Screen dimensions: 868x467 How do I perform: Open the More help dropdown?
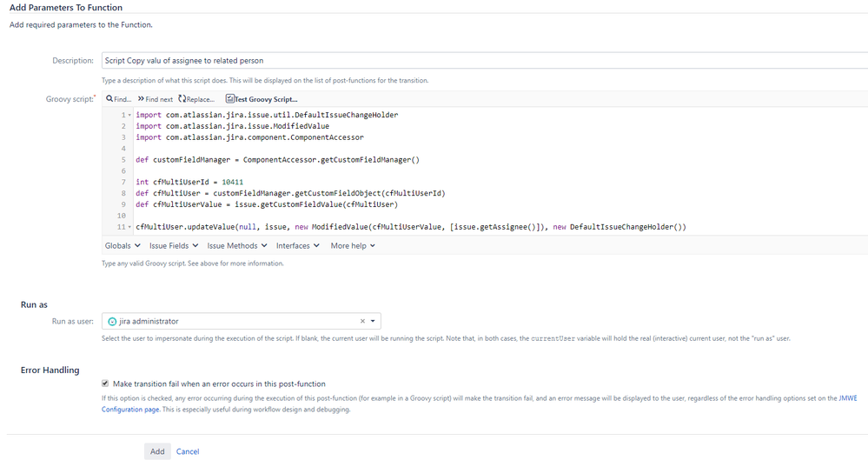point(353,245)
